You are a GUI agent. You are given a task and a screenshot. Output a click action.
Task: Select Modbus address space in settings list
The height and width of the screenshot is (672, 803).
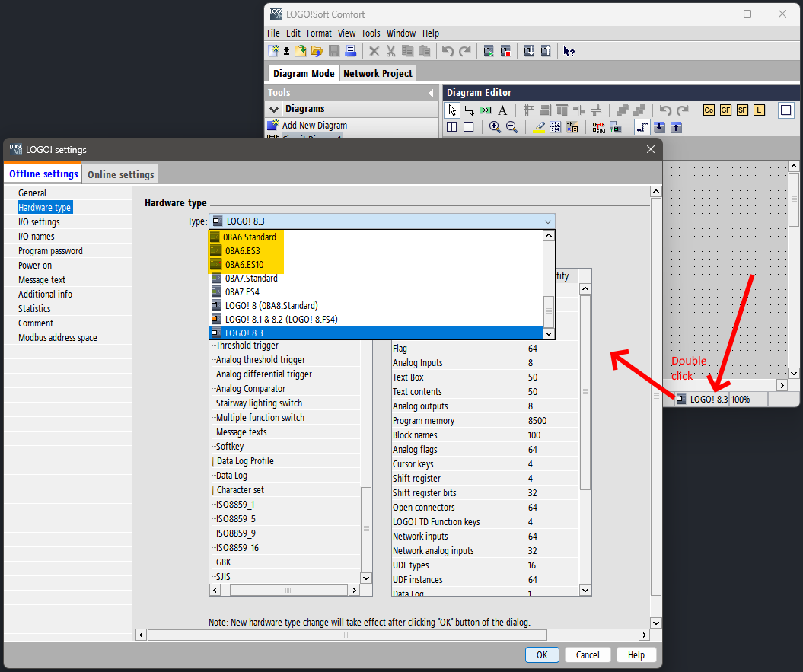pyautogui.click(x=58, y=338)
